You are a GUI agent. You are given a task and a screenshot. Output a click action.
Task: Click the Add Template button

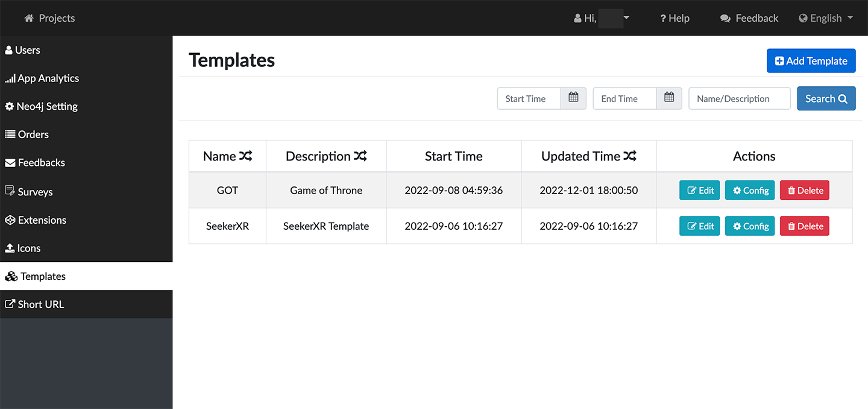pos(811,60)
